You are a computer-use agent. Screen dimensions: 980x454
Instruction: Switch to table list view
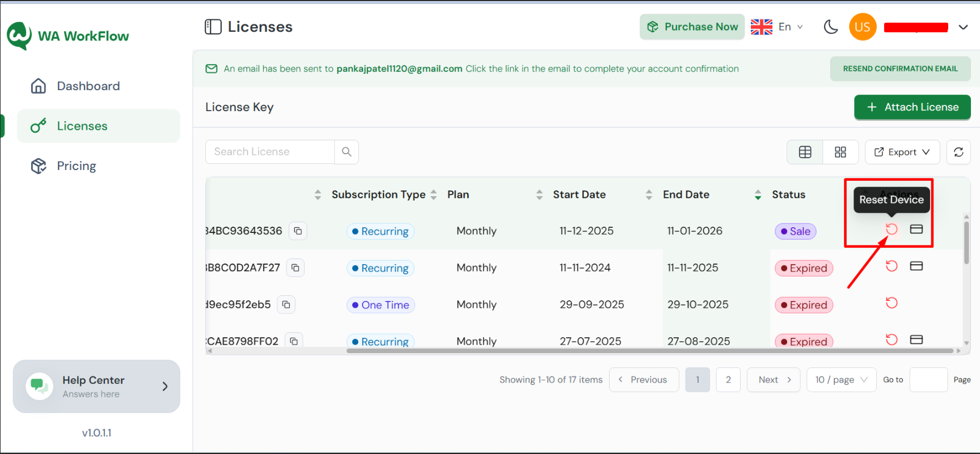[805, 152]
